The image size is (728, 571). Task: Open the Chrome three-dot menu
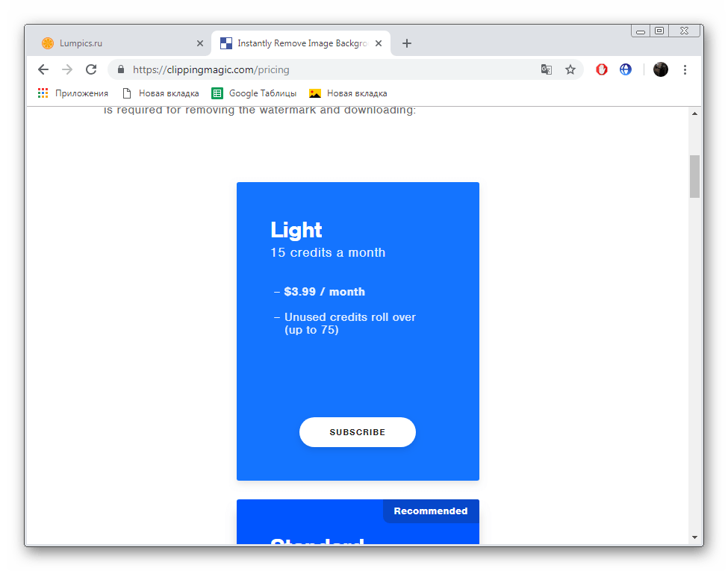coord(685,69)
